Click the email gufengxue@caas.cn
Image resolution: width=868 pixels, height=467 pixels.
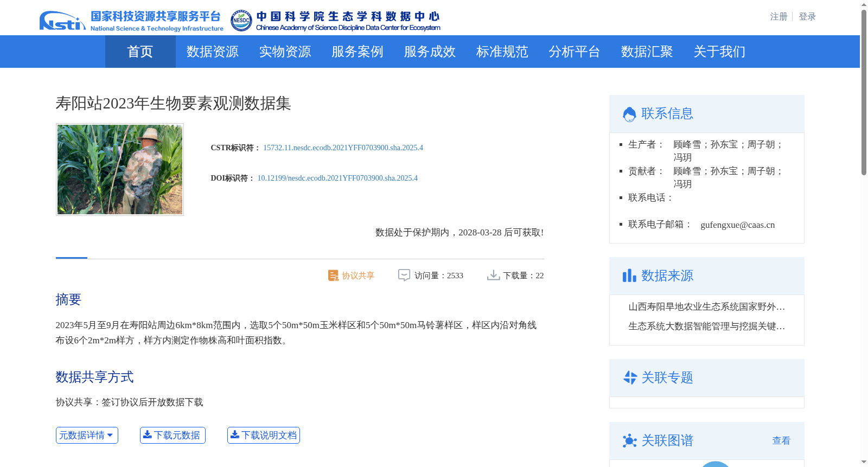(738, 225)
